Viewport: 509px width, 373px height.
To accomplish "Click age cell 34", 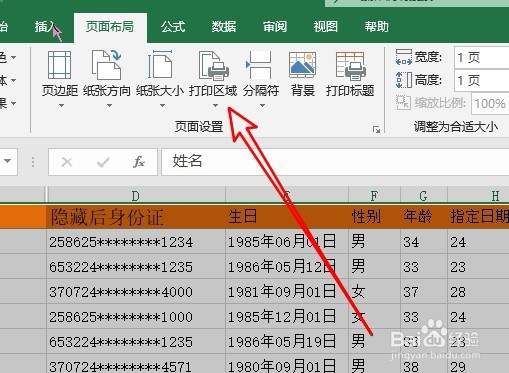I will click(x=424, y=242).
